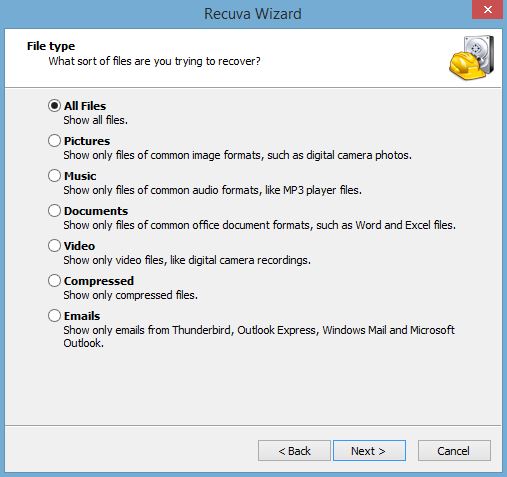Choose the Pictures radio option
This screenshot has width=507, height=477.
54,141
